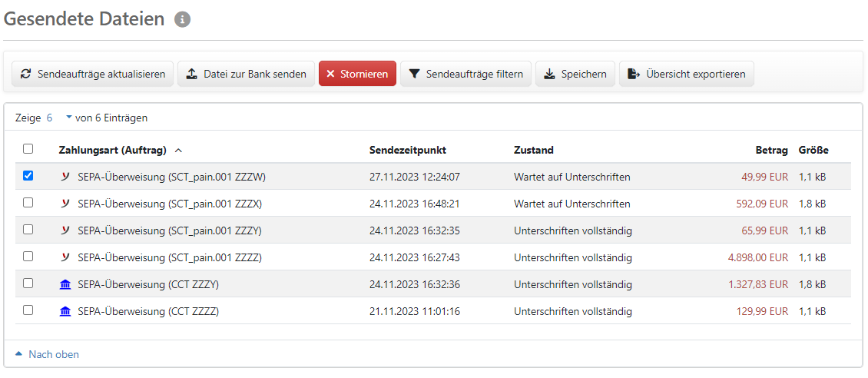Click the Zahlungsart (Auftrag) header label
Screen dimensions: 868x378
(112, 150)
